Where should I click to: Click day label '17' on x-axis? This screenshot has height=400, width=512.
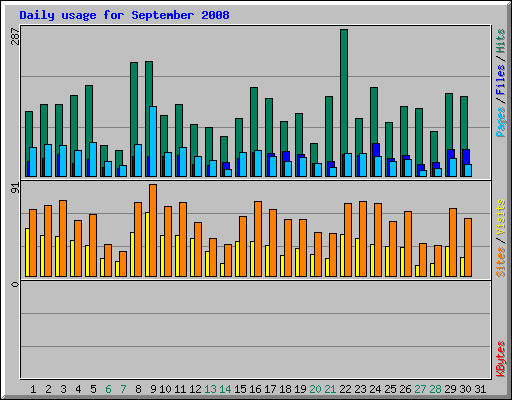tap(270, 389)
